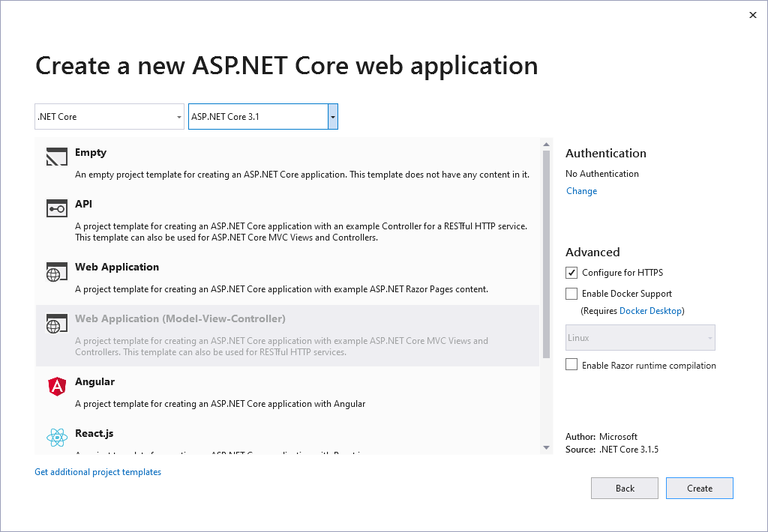Open the Docker Desktop link
This screenshot has width=768, height=532.
click(x=651, y=311)
